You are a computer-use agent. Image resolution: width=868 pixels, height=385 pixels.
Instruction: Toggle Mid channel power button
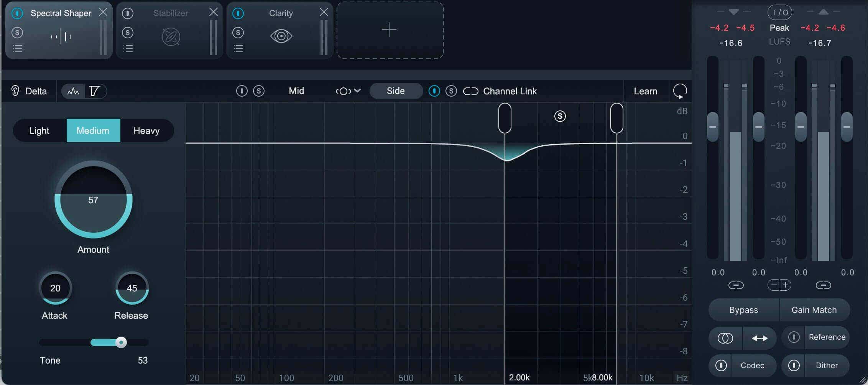[242, 91]
